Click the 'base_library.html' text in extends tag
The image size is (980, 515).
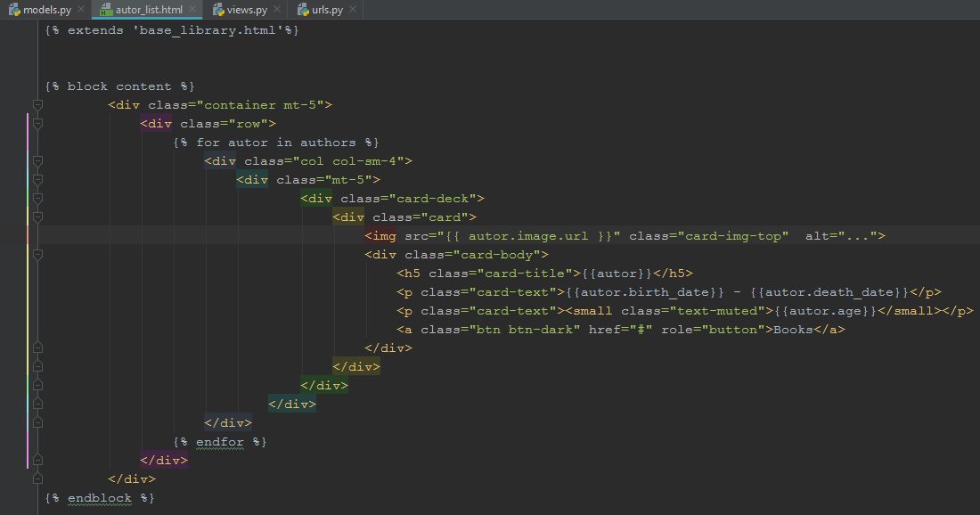[x=208, y=30]
